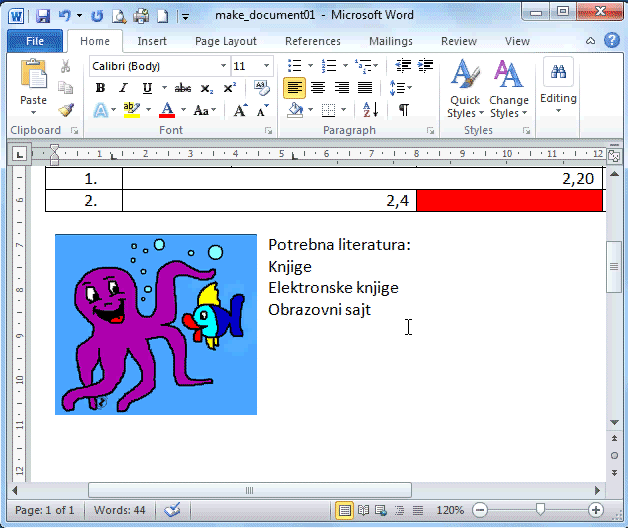Apply the Text Effects glowing A icon
The height and width of the screenshot is (528, 628).
[101, 110]
